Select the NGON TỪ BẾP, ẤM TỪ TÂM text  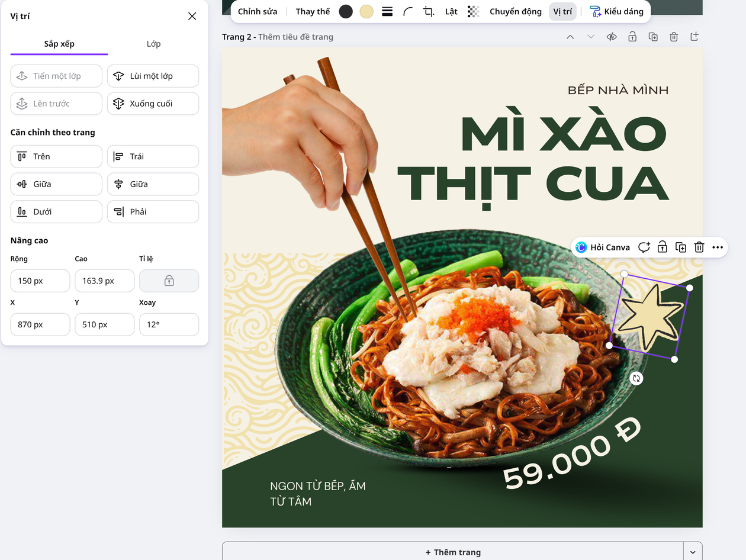318,494
